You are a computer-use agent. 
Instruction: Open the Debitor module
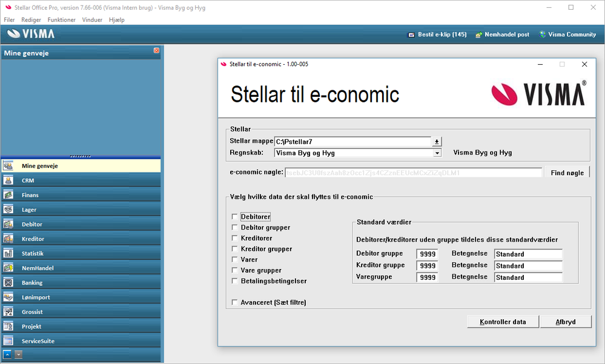tap(81, 224)
